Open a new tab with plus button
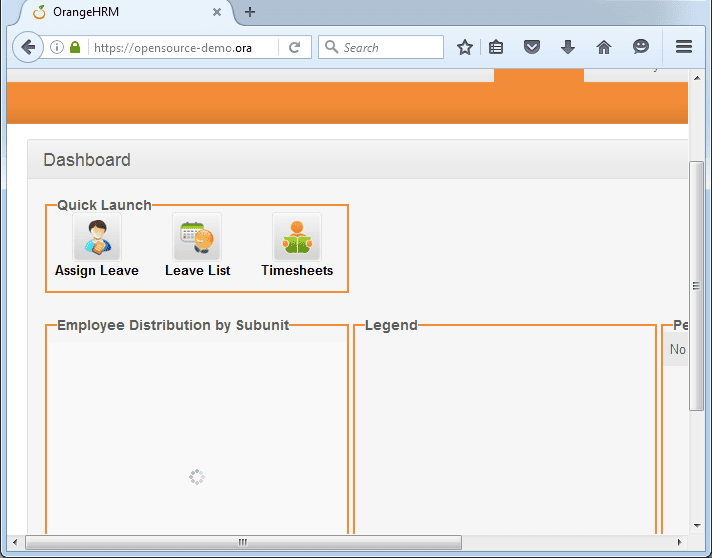This screenshot has width=712, height=558. tap(250, 12)
